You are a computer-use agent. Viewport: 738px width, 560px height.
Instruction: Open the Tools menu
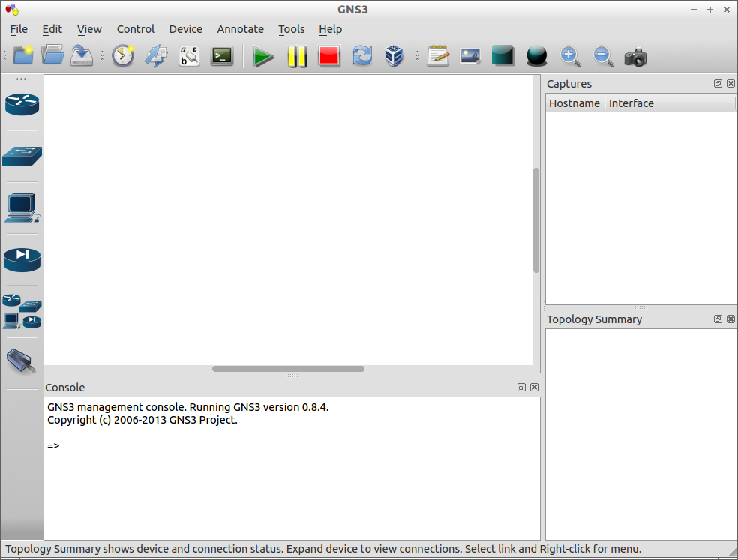tap(291, 29)
